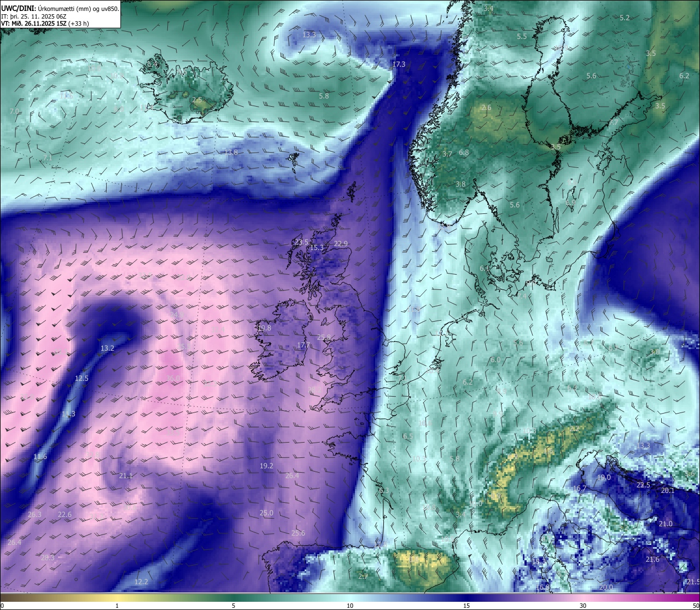Click the 22.9 value over eastern Scotland
The width and height of the screenshot is (700, 610).
click(x=341, y=244)
